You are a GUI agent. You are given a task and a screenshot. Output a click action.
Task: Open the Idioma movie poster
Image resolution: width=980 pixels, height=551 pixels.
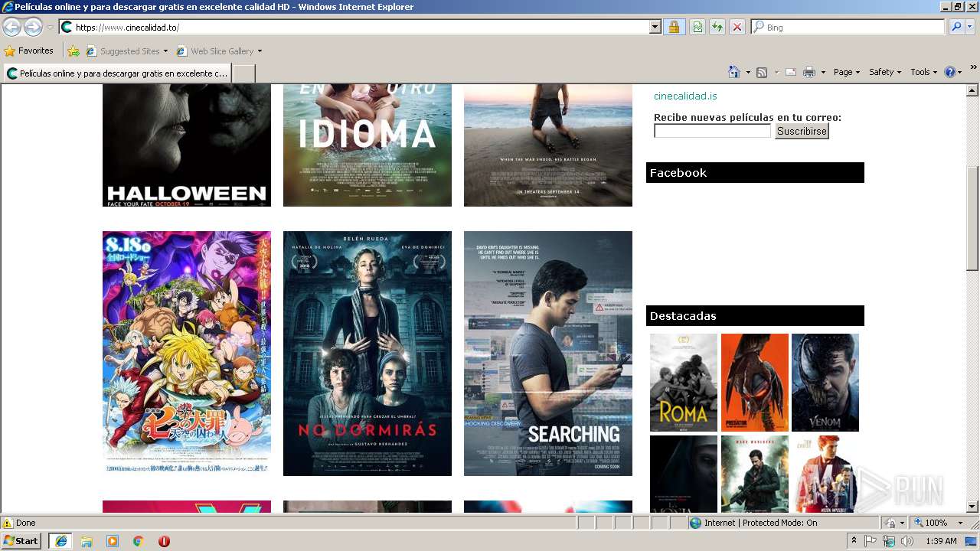[x=367, y=145]
